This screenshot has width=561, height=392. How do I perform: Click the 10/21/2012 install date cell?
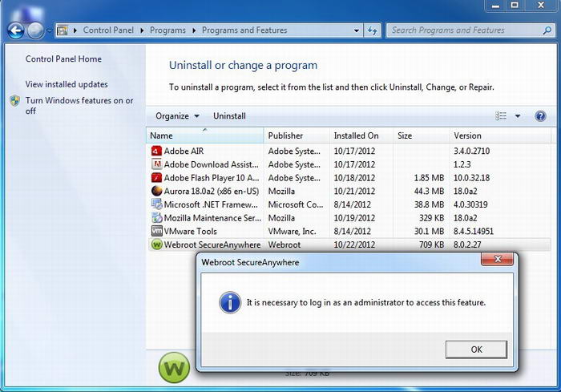pos(354,191)
